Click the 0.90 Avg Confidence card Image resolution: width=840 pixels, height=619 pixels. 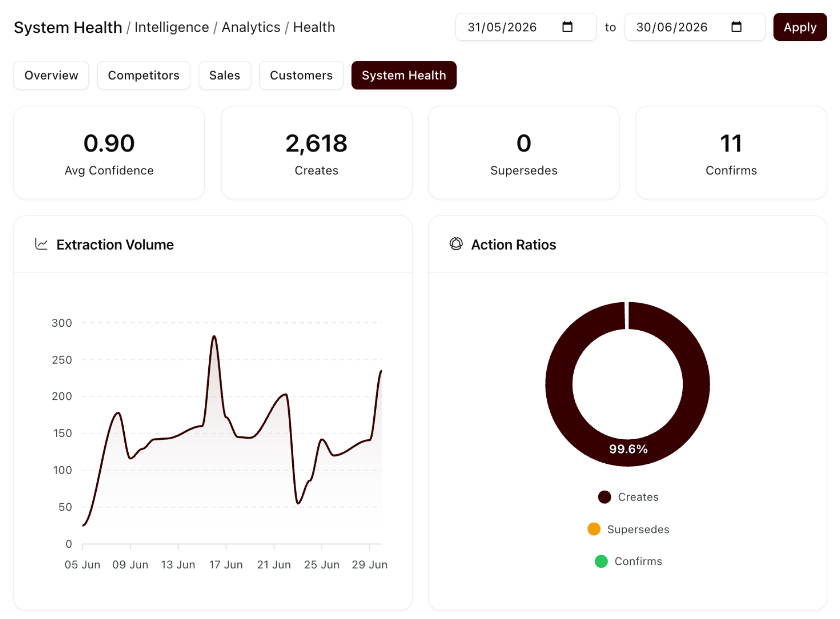[x=109, y=152]
